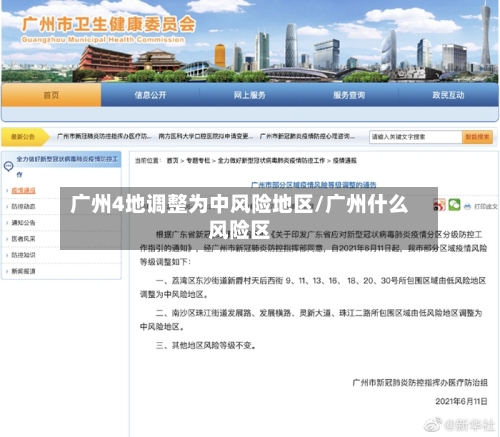500x437 pixels.
Task: Click paragraph line 三、其他地区风险等级不变。
Action: [x=207, y=346]
